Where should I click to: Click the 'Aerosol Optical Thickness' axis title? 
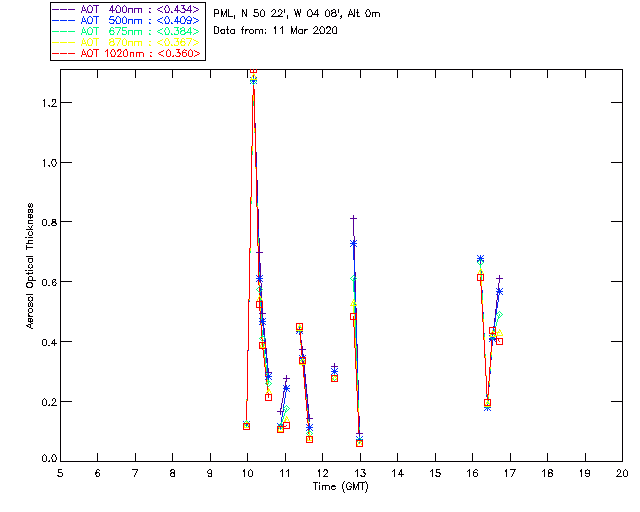tap(30, 266)
